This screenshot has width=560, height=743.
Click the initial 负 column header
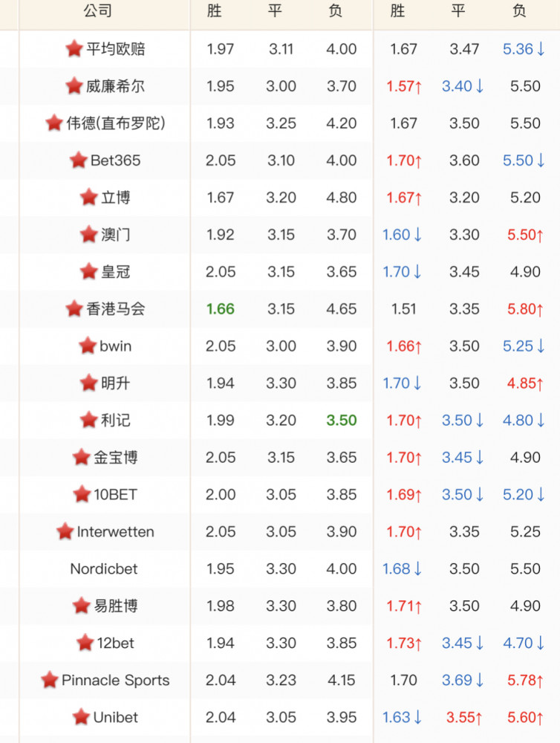coord(336,10)
